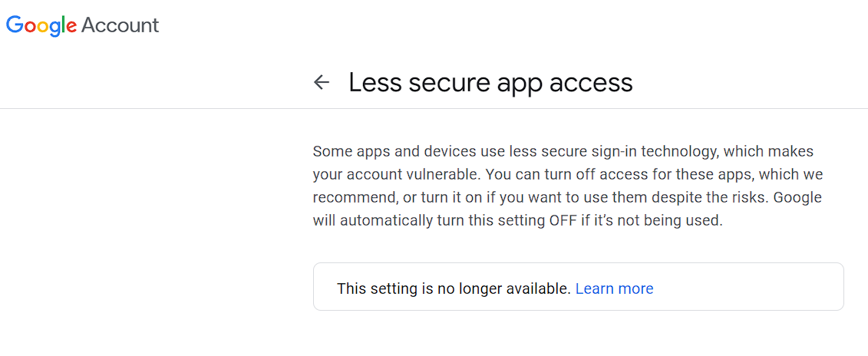868x356 pixels.
Task: Click the yellow o in Google logo
Action: (x=41, y=26)
